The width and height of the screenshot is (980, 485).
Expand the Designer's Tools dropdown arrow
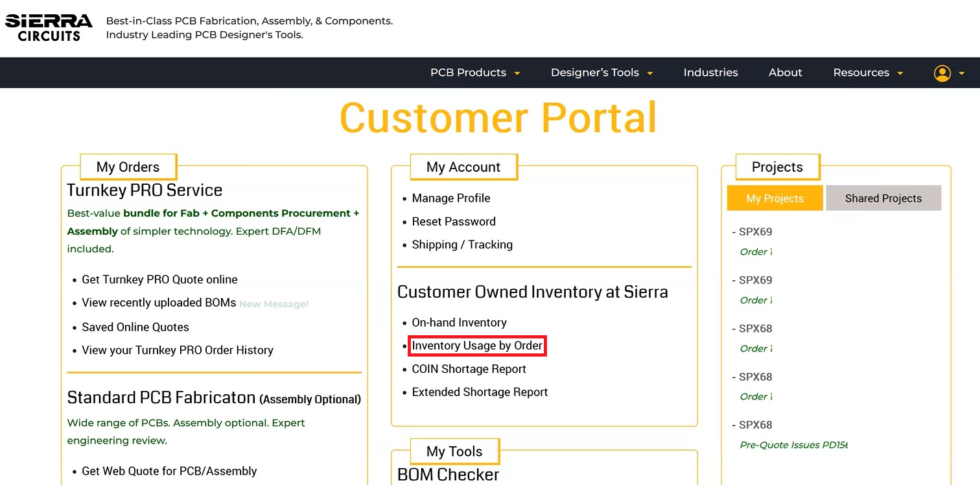coord(649,73)
